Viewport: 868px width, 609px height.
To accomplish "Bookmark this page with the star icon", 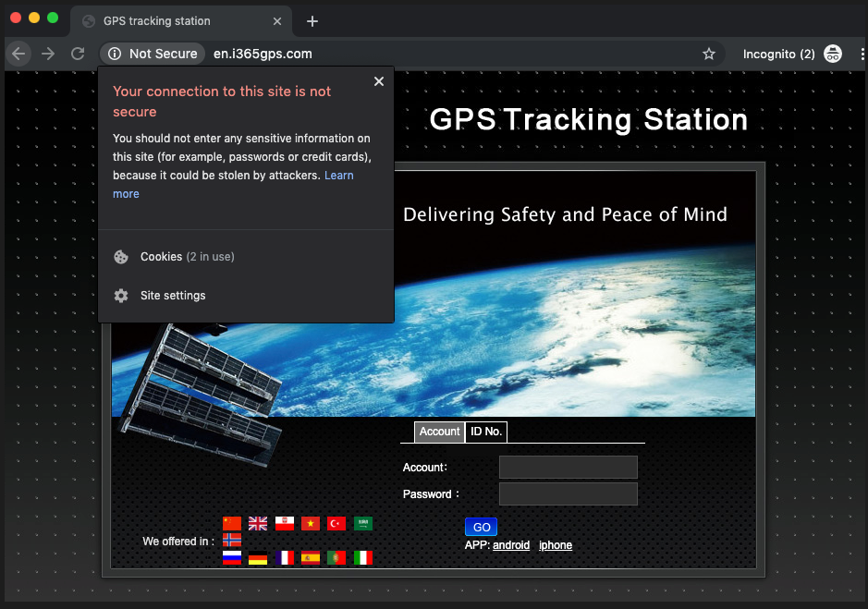I will coord(709,54).
